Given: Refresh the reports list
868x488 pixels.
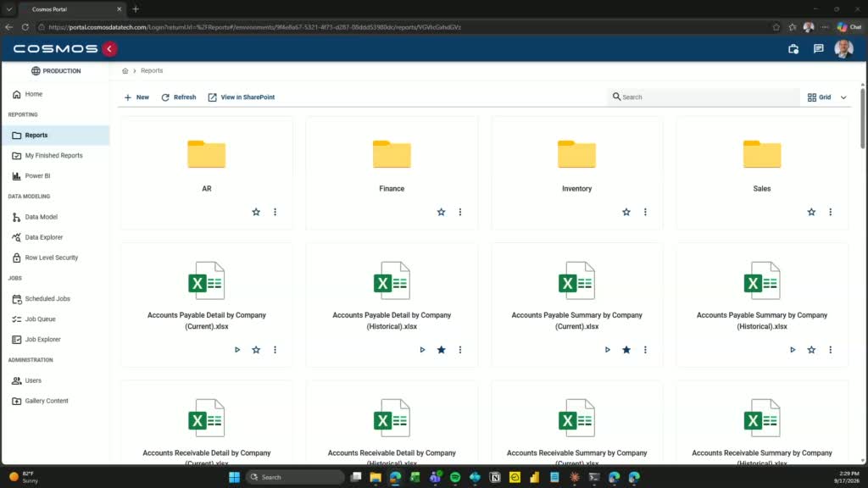Looking at the screenshot, I should click(x=179, y=97).
